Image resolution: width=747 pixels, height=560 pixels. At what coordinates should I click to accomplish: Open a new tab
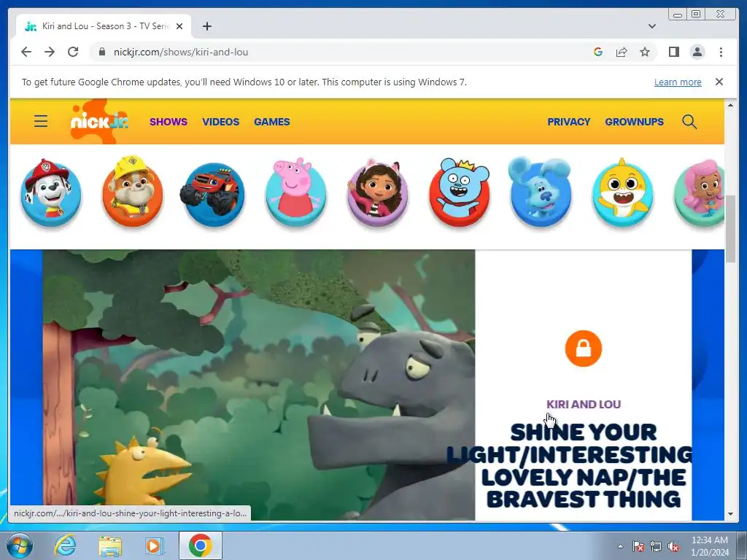tap(206, 26)
